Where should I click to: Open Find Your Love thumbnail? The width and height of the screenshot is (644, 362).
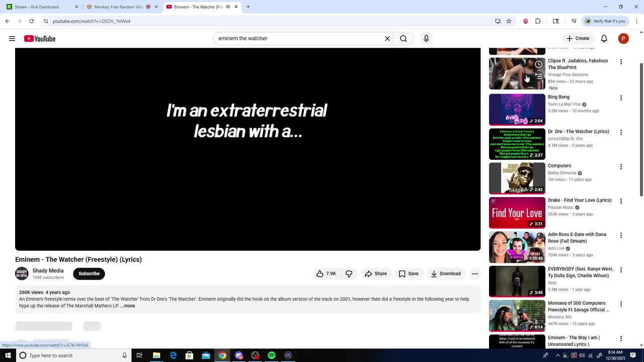click(517, 213)
